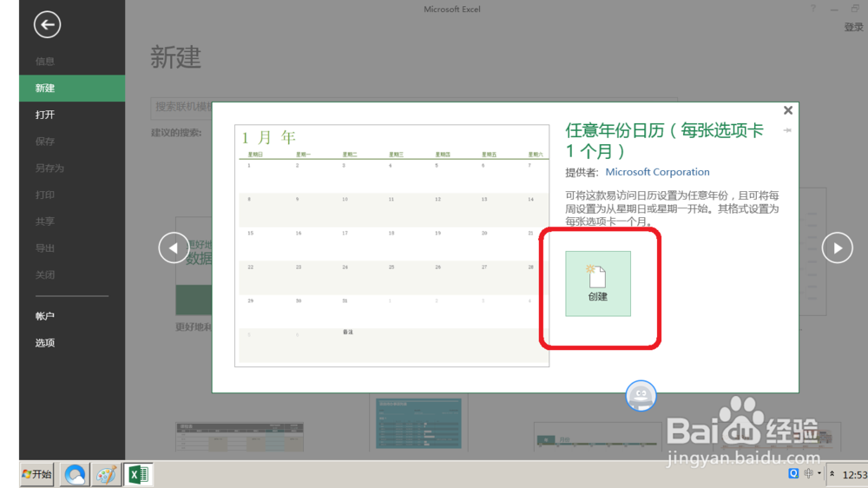Open Excel help with the question mark
Viewport: 868px width, 488px height.
coord(813,9)
